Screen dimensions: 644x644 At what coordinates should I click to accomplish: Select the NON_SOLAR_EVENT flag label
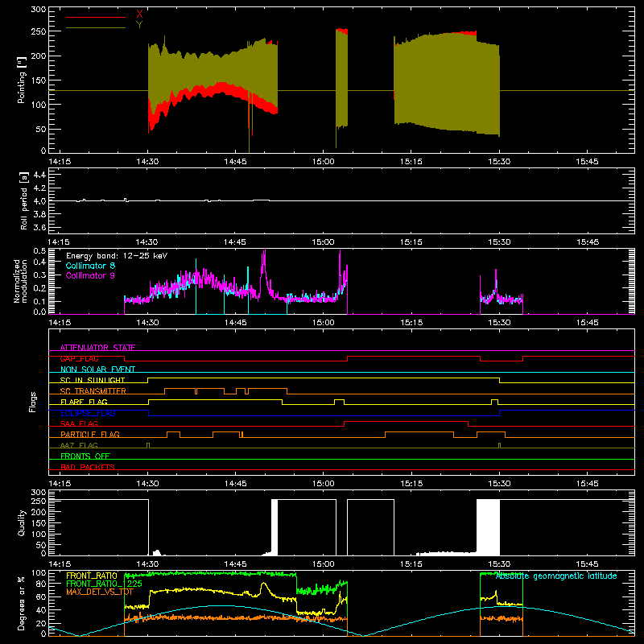tap(97, 369)
